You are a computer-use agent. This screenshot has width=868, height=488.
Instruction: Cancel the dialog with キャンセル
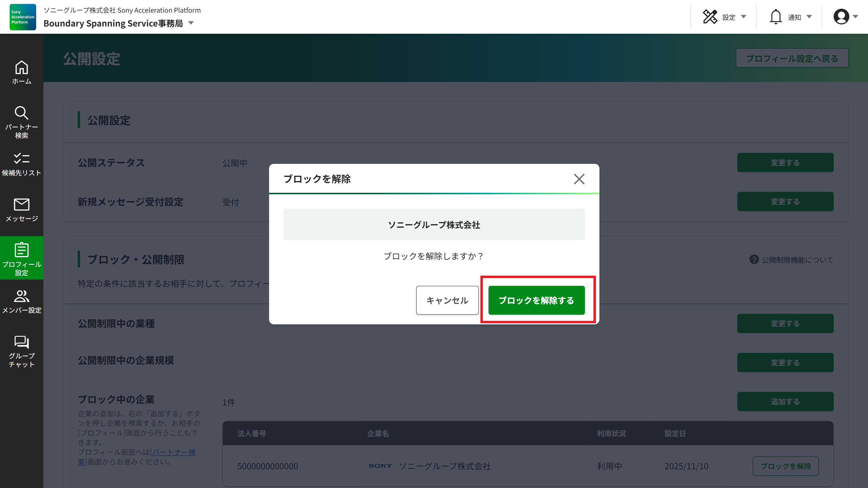(x=447, y=300)
